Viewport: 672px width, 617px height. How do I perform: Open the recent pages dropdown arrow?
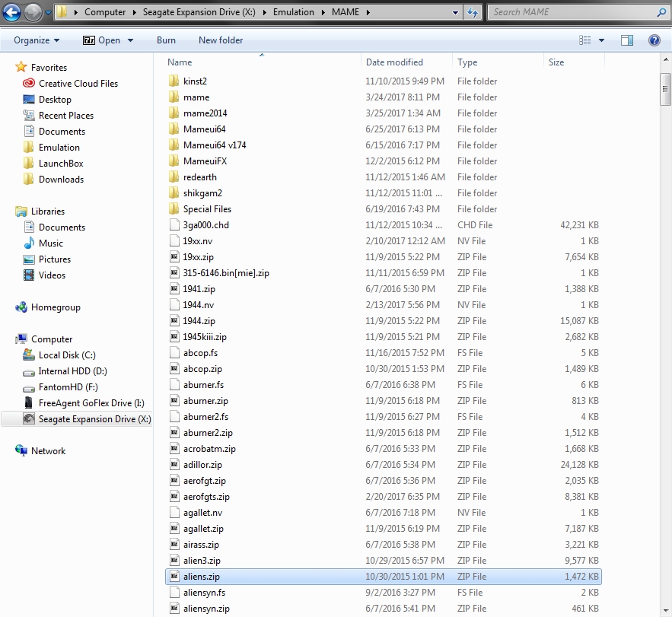(48, 13)
